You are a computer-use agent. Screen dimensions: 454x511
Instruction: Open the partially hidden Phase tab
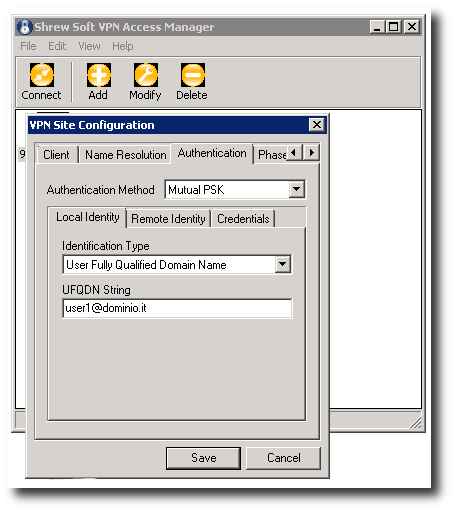tap(271, 155)
